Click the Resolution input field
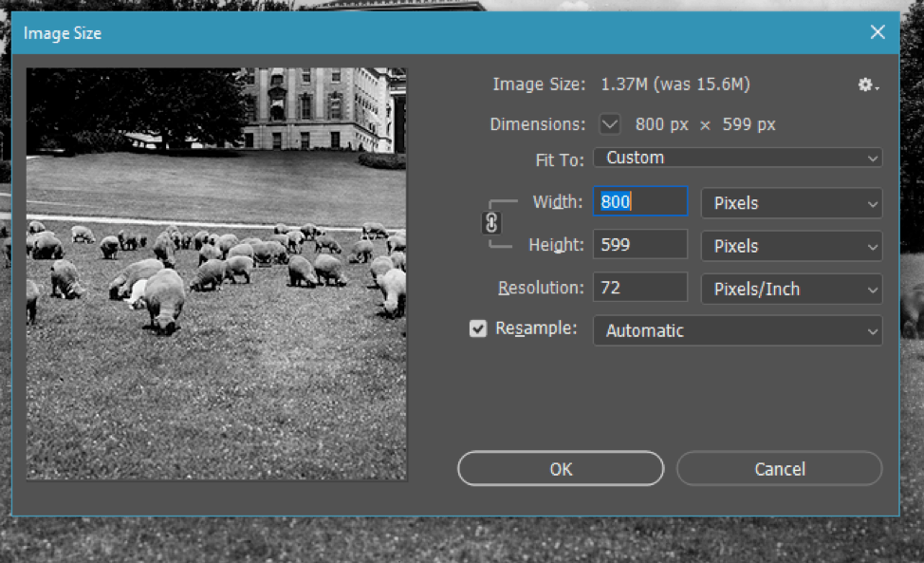The height and width of the screenshot is (563, 924). [640, 288]
